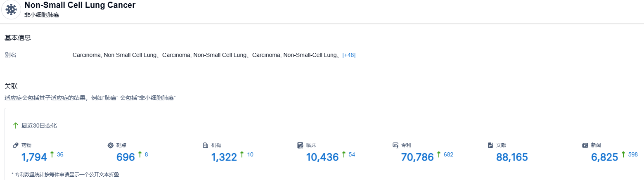
Task: Click the target crosshair icon
Action: click(x=110, y=145)
